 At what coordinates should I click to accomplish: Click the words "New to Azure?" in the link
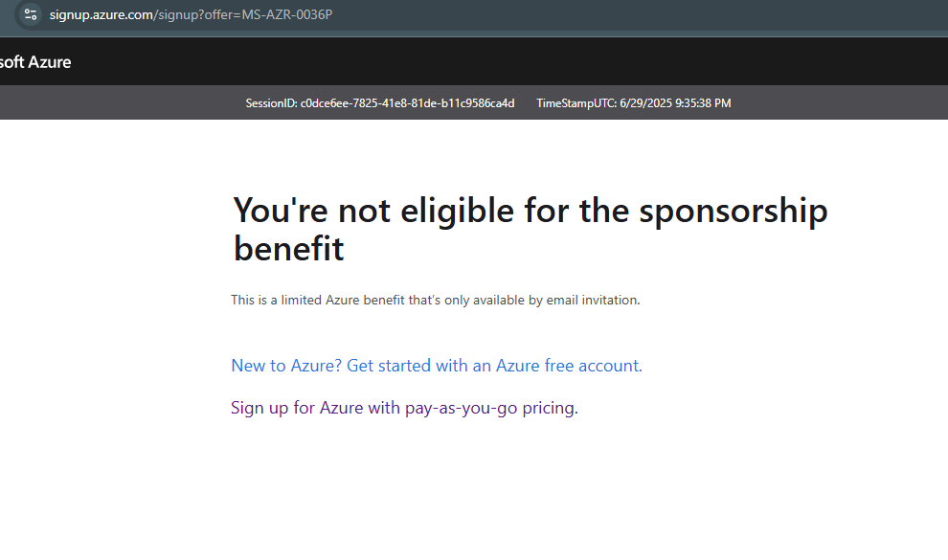286,366
